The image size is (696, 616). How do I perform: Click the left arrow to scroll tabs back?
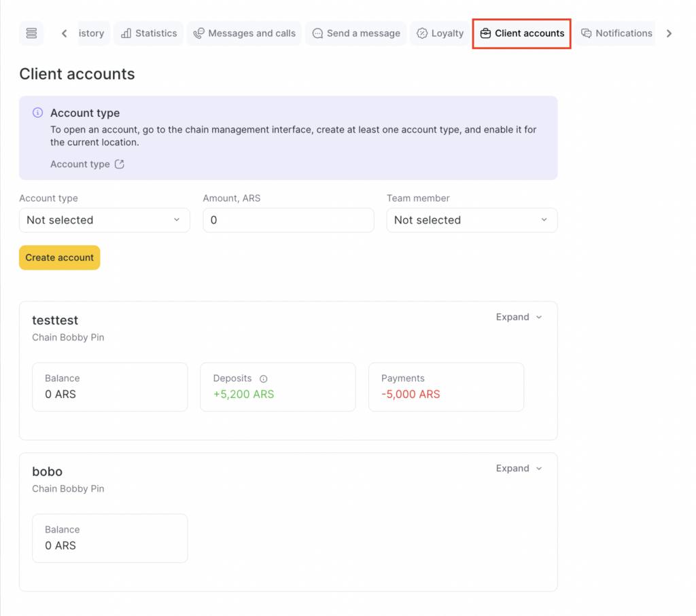[65, 33]
